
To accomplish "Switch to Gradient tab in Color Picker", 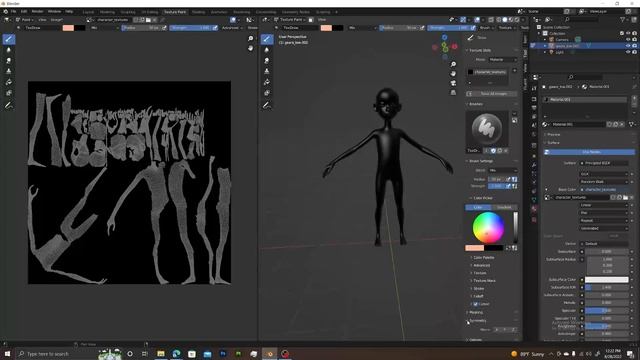I will click(504, 207).
